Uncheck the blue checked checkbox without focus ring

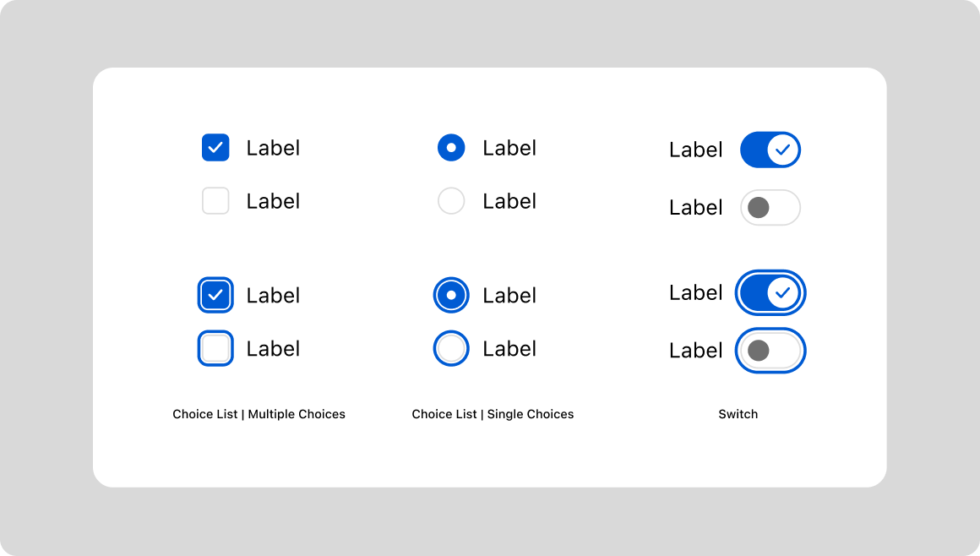[x=215, y=148]
